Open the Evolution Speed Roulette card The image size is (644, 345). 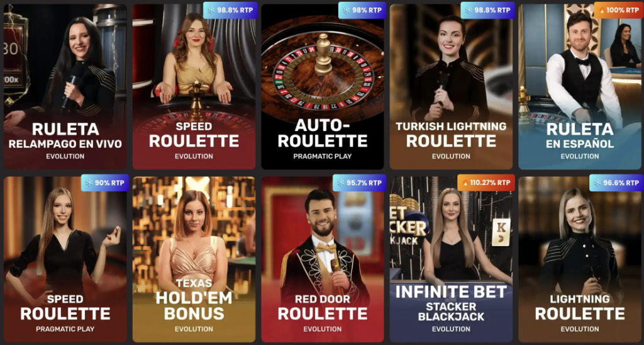coord(194,87)
